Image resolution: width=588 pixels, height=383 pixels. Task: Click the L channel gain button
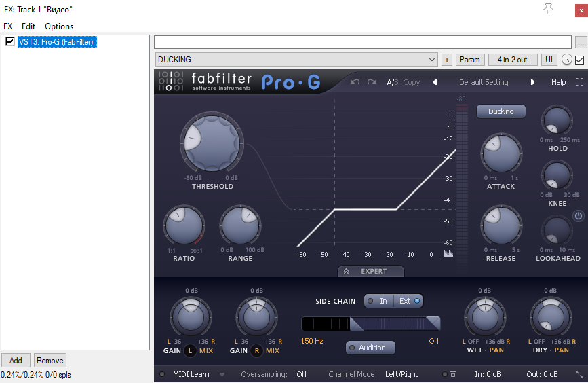[190, 350]
